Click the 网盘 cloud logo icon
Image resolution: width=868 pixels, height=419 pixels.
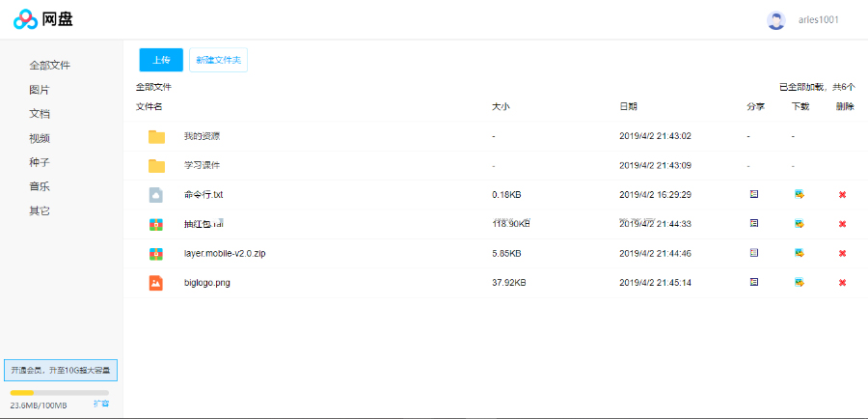(25, 20)
